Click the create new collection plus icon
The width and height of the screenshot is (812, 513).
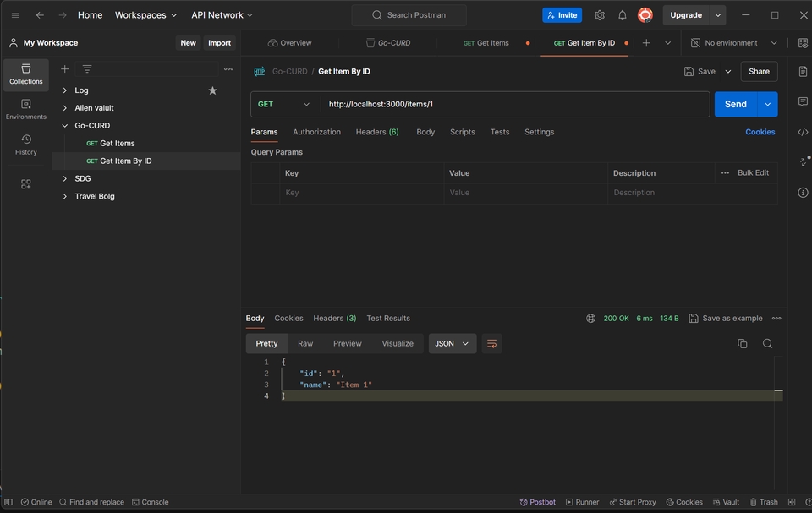[65, 69]
